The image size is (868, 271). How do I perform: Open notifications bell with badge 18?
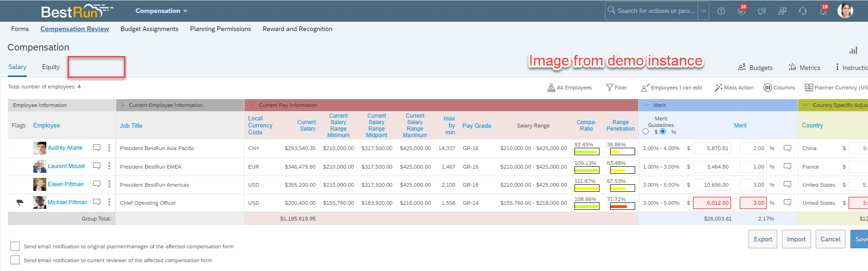coord(824,10)
